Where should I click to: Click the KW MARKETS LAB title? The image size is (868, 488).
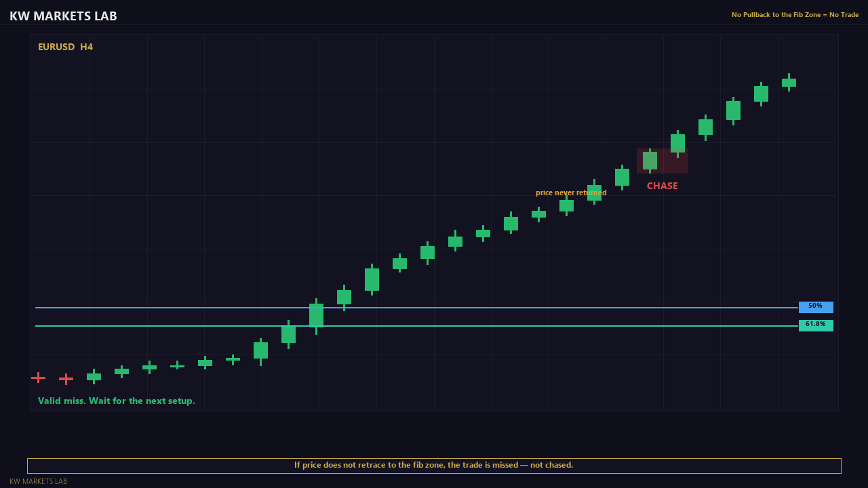(x=63, y=16)
